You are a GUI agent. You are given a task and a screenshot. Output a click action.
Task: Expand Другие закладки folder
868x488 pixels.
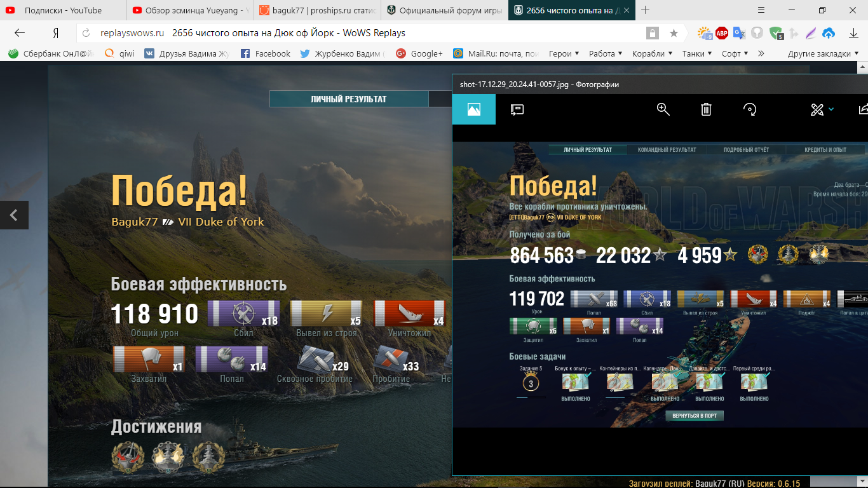click(x=823, y=54)
